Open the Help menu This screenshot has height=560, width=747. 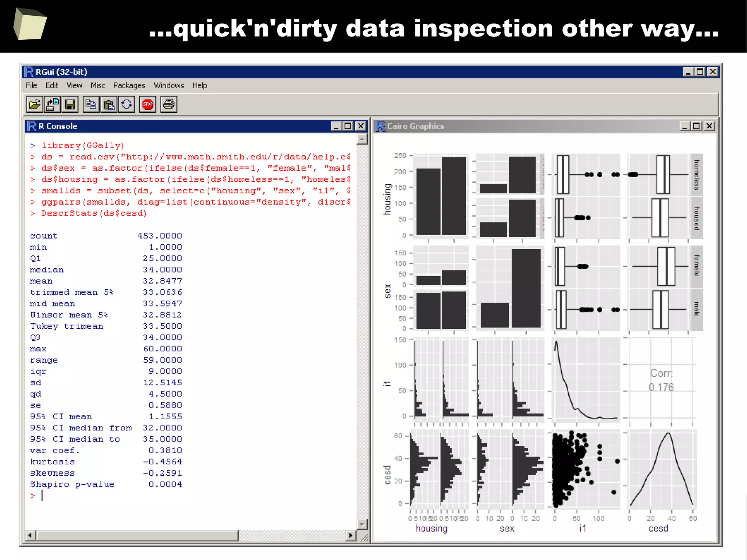click(x=200, y=85)
